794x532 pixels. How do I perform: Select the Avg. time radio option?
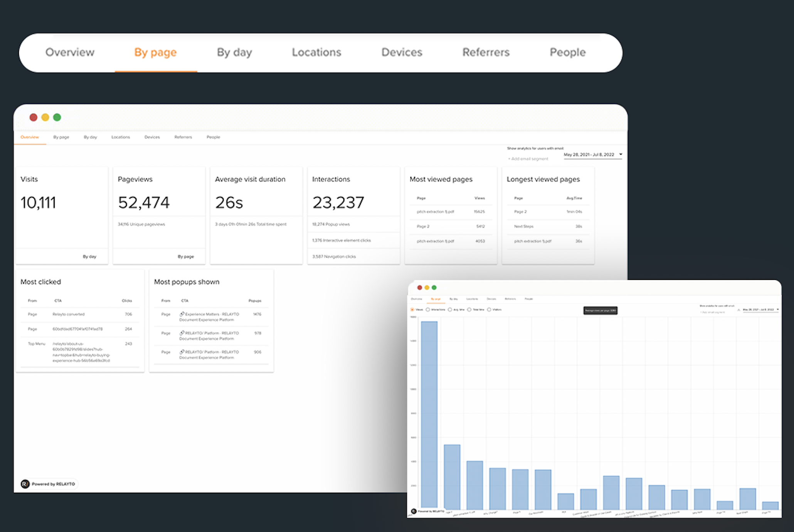pos(450,310)
